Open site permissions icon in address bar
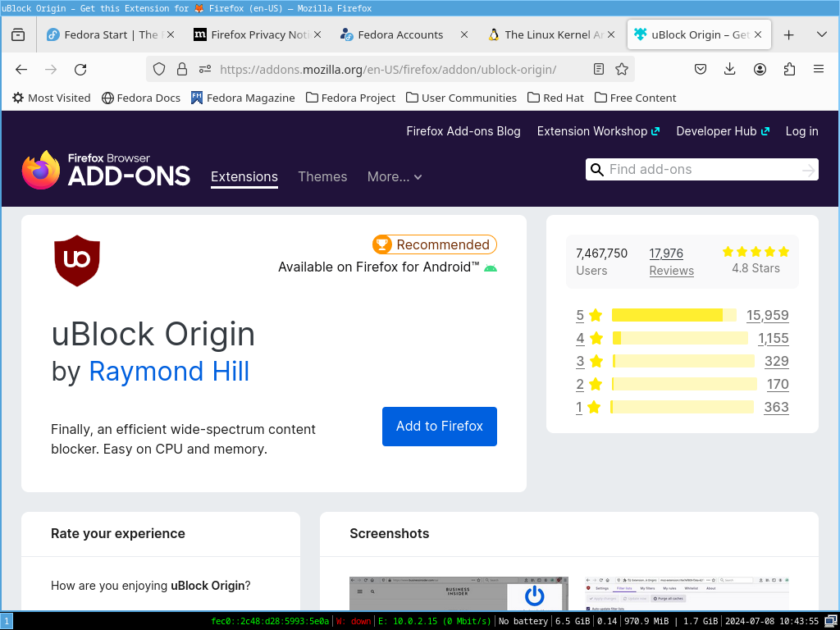The height and width of the screenshot is (630, 840). 205,69
